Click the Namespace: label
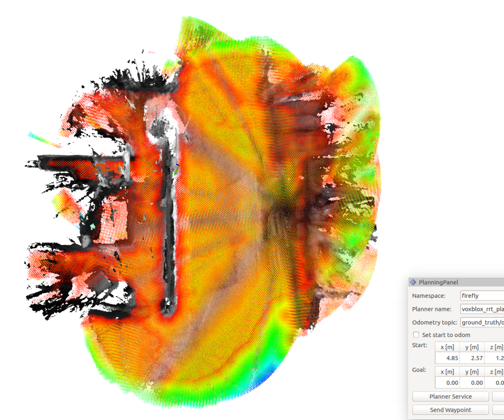Image resolution: width=504 pixels, height=420 pixels. click(429, 296)
